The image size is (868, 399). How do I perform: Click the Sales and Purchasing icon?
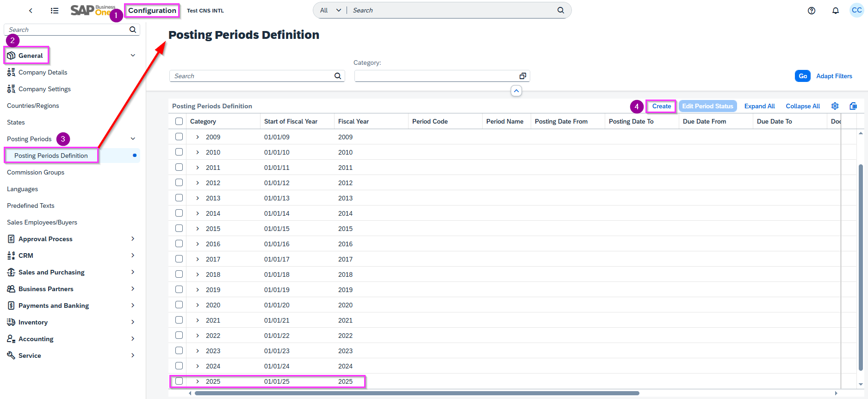pos(11,272)
